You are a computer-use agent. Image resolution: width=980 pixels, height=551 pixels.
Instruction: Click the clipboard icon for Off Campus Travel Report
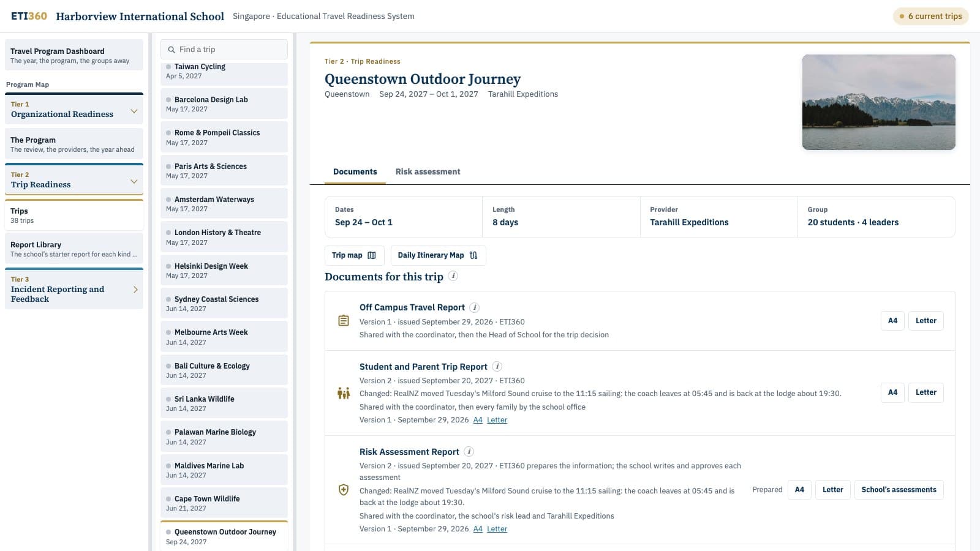pos(344,321)
